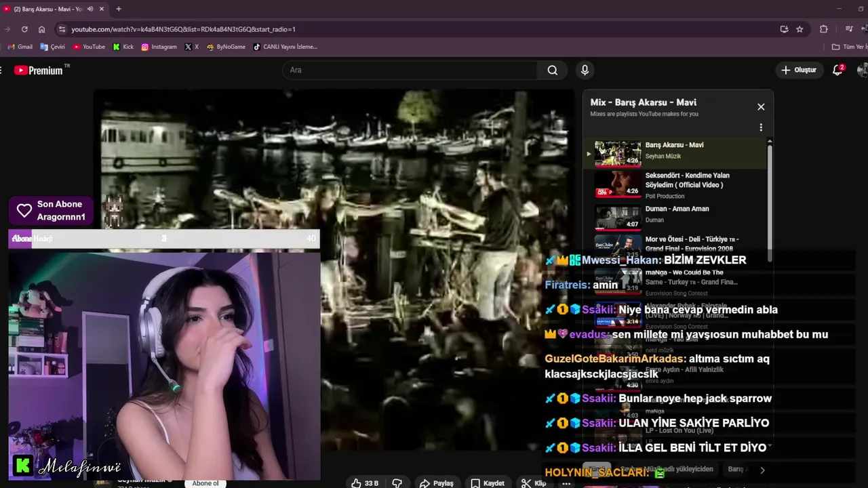This screenshot has width=868, height=488.
Task: Click the Kick logo on webcam overlay
Action: (23, 466)
